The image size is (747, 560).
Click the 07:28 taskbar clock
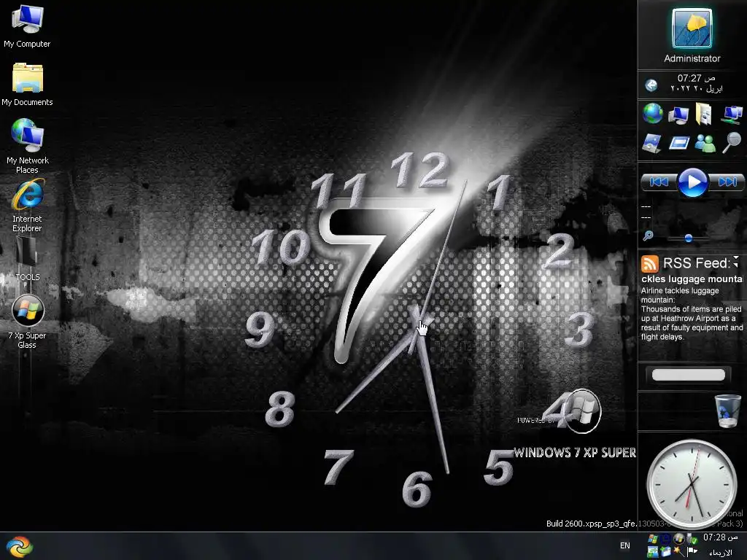coord(720,537)
